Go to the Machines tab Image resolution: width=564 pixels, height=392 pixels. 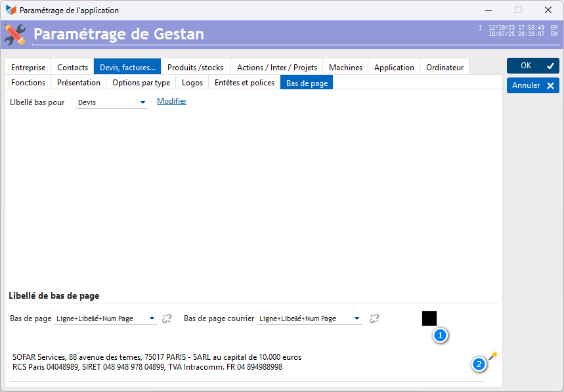[x=345, y=67]
